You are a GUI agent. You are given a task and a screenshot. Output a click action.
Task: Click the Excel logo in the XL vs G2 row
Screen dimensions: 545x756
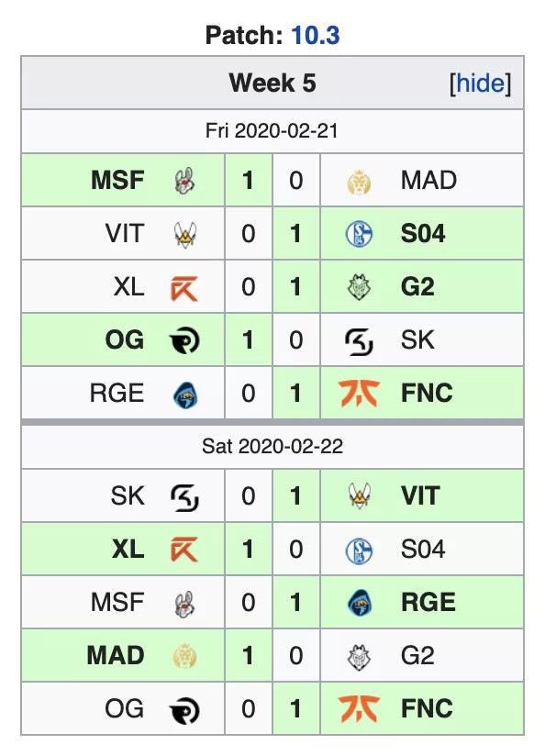184,288
